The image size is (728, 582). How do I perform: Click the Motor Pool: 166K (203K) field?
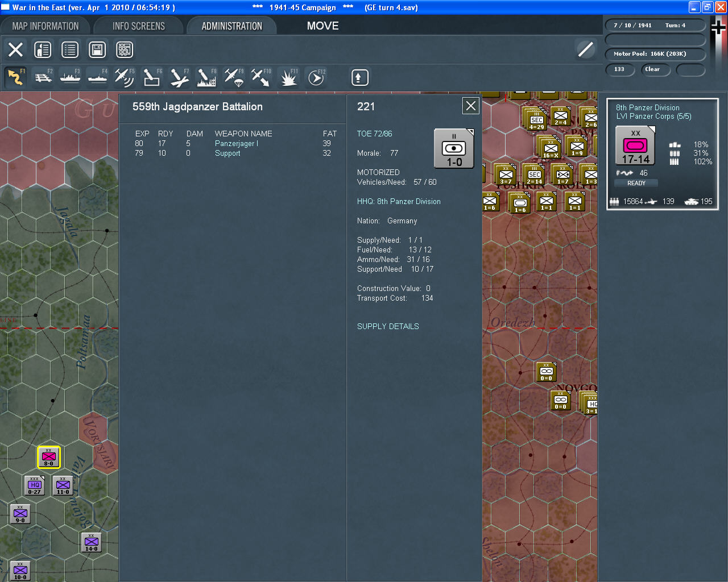pyautogui.click(x=655, y=54)
